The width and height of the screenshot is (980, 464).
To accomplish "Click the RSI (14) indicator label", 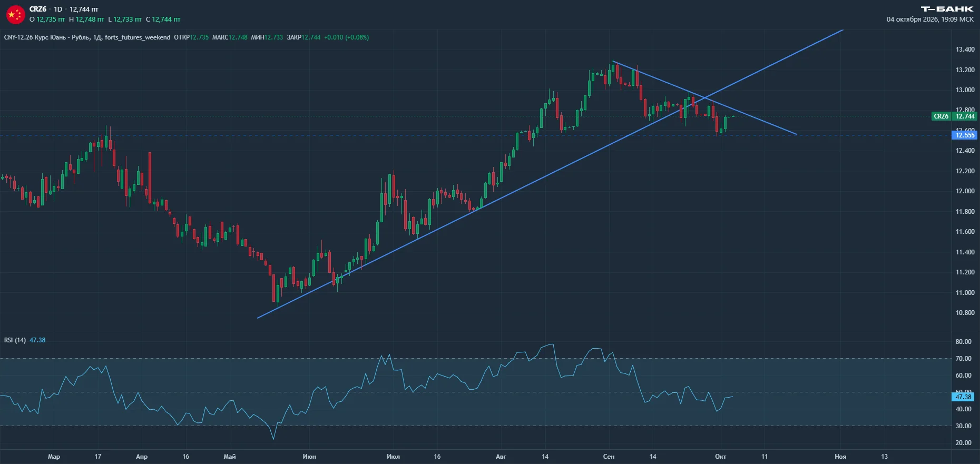I will pyautogui.click(x=15, y=340).
